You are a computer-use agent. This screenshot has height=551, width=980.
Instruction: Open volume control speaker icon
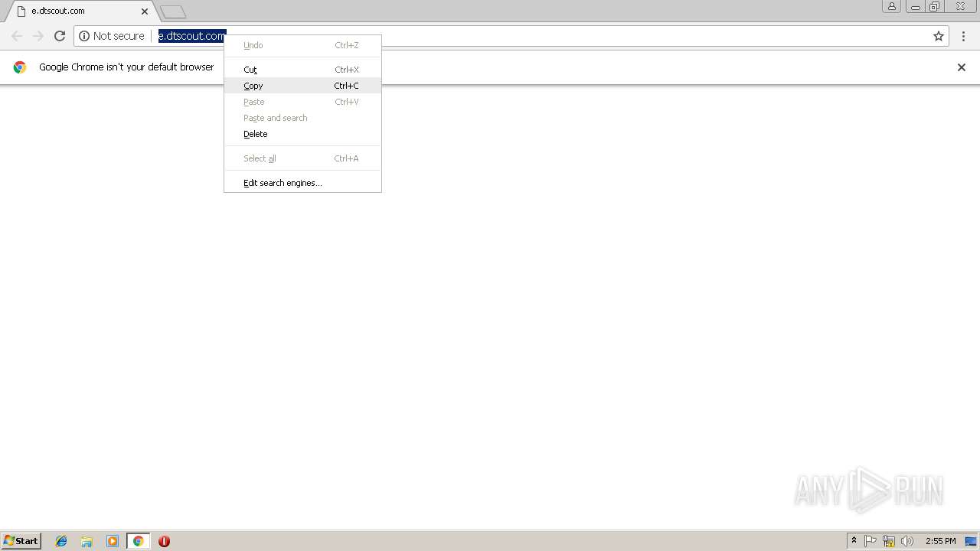[907, 541]
